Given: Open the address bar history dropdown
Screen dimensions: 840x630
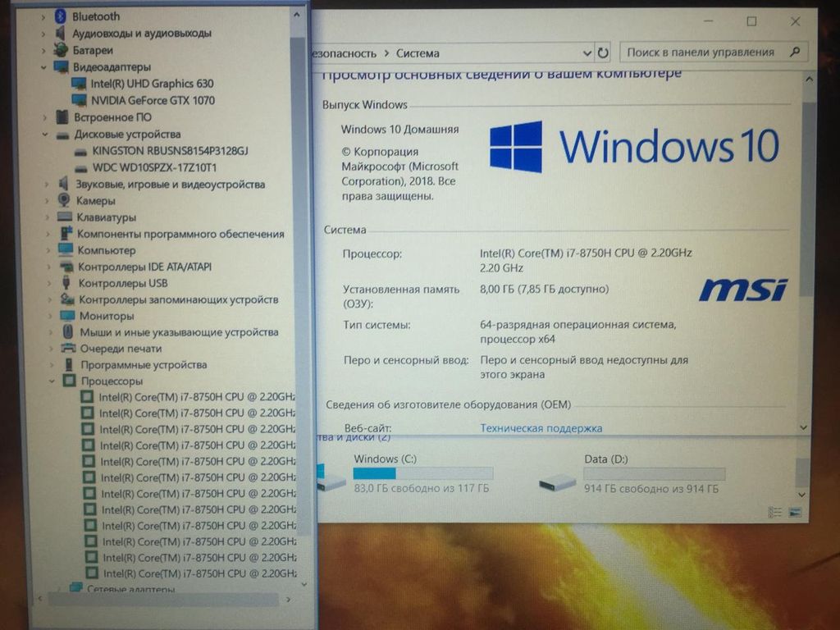Looking at the screenshot, I should [587, 52].
